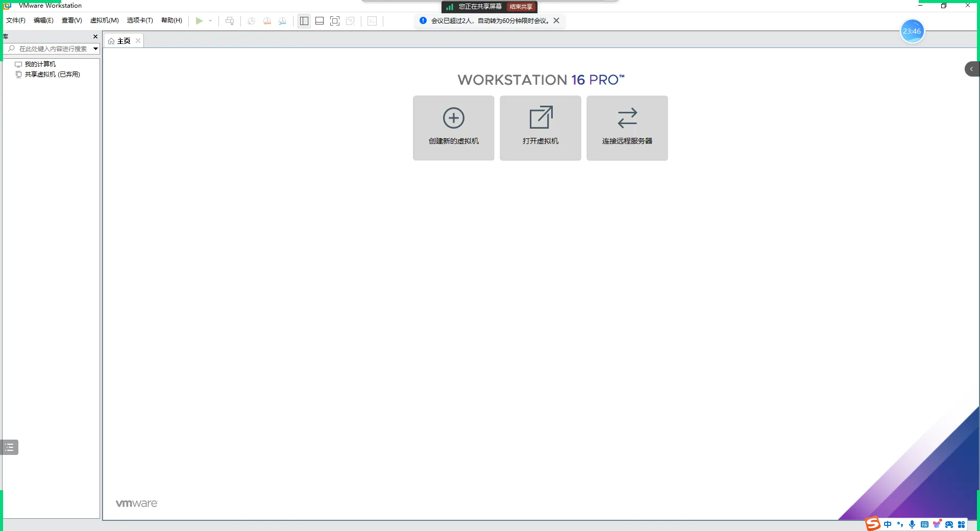Expand the collapsed right-edge arrow panel
This screenshot has width=980, height=531.
[x=972, y=69]
